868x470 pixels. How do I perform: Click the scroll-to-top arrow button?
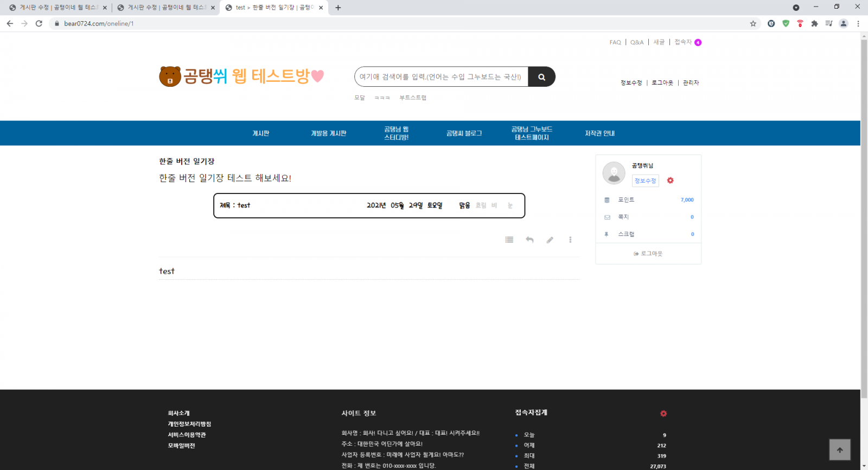click(839, 449)
